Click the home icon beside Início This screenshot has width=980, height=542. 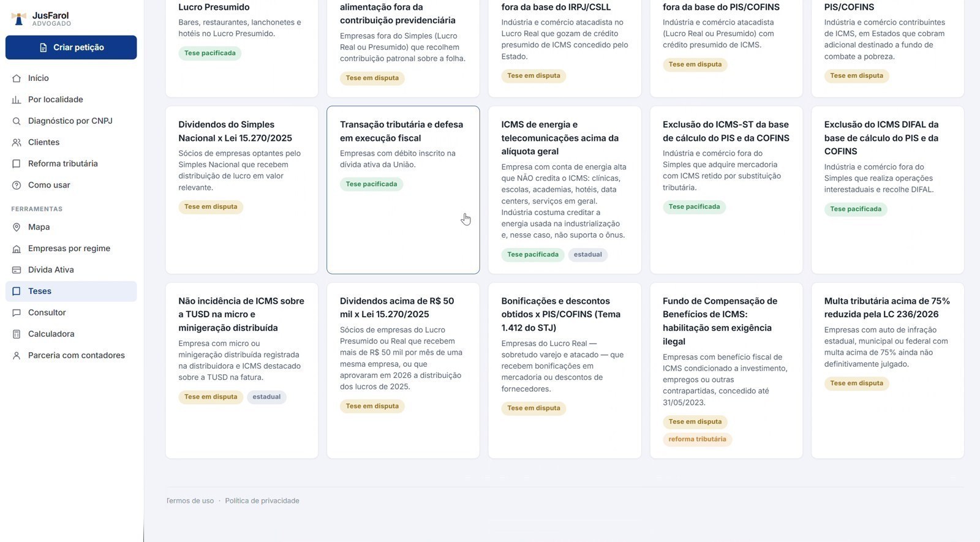(x=17, y=78)
